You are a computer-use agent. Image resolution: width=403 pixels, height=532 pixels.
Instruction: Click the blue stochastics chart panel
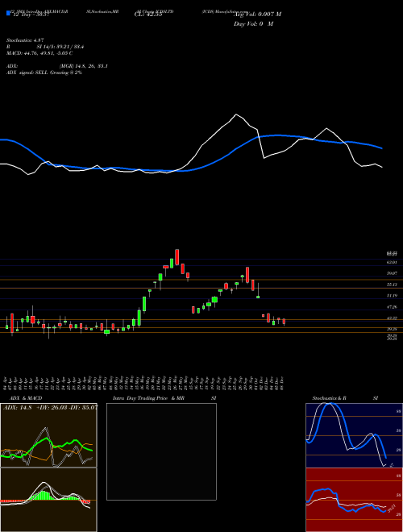(354, 435)
